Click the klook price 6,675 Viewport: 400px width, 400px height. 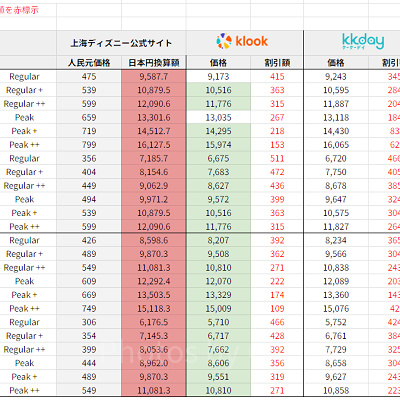218,159
